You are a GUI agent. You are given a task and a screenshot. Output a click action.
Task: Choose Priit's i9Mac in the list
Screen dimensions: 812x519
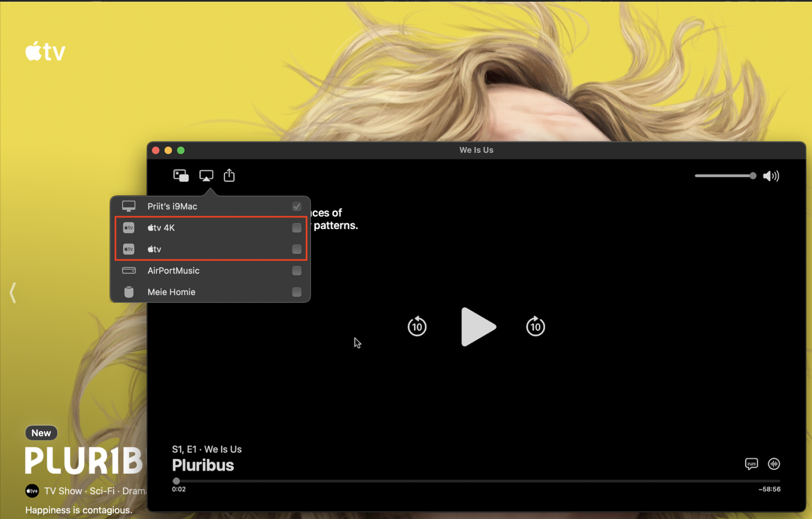click(x=172, y=207)
